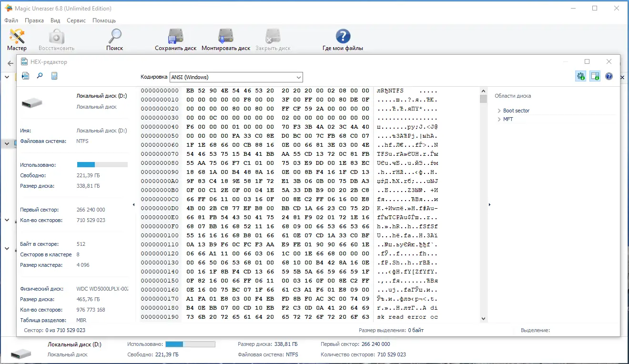Click the find magnifier icon in HEX editor
Image resolution: width=629 pixels, height=364 pixels.
[40, 76]
